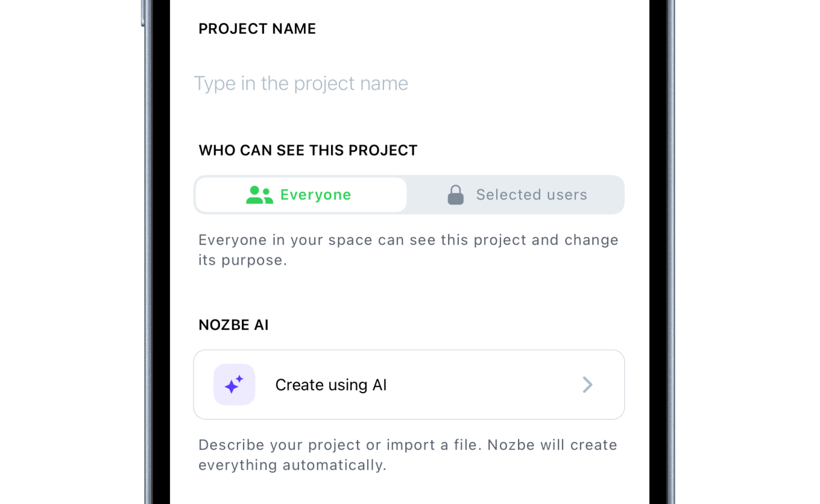Viewport: 820px width, 504px height.
Task: Click the Create using AI label text
Action: pyautogui.click(x=330, y=385)
